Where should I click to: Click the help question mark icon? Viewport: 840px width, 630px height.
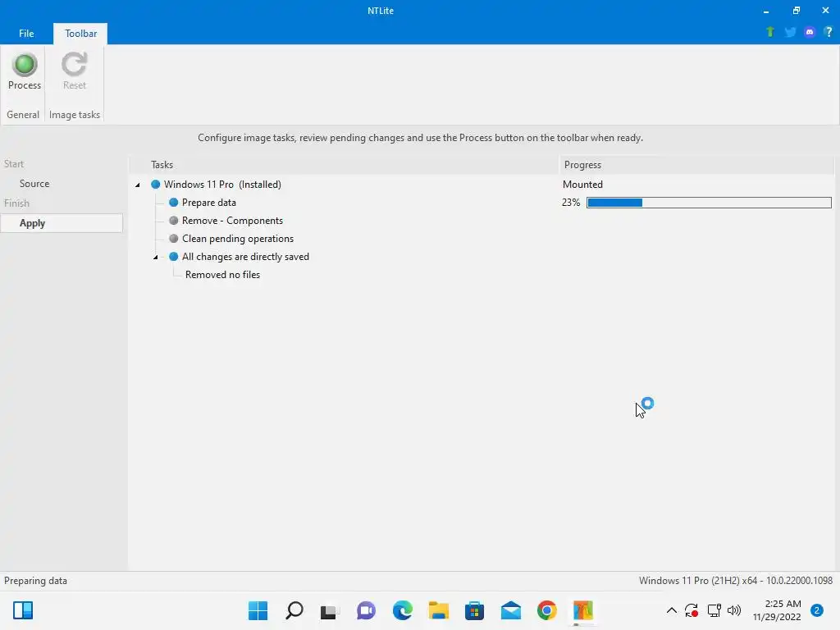(x=829, y=32)
